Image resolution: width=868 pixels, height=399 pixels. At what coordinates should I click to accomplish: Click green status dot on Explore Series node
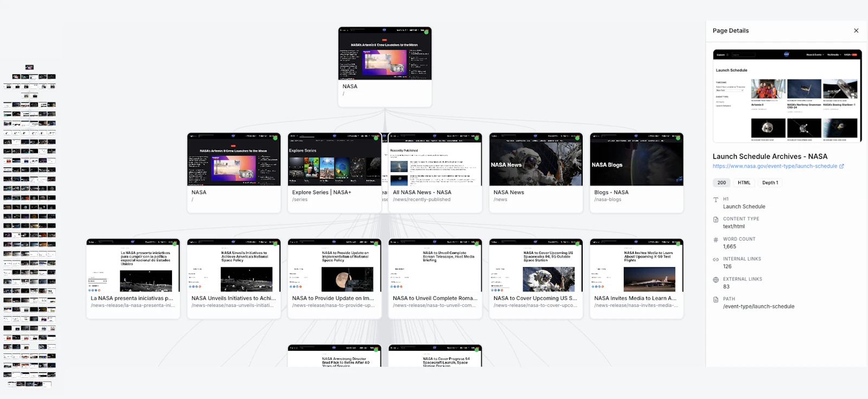tap(376, 138)
